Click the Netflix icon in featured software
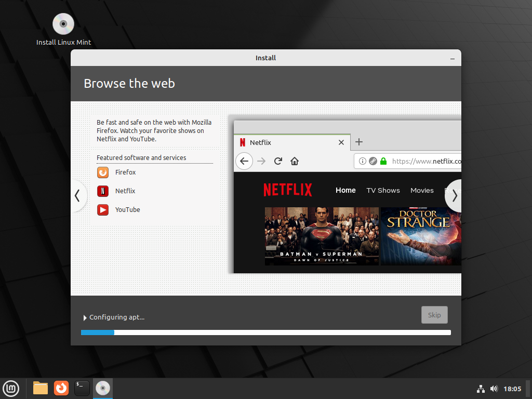Screen dimensions: 532x399 102,191
